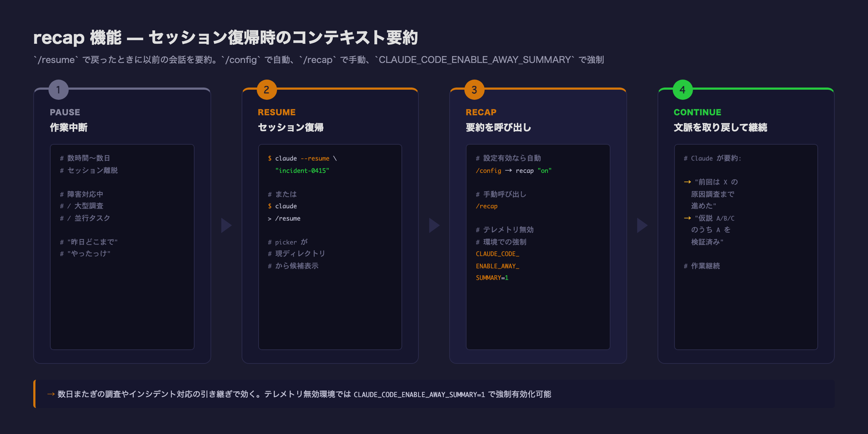Click the comment "# から候補表示"
868x434 pixels.
coord(293,266)
